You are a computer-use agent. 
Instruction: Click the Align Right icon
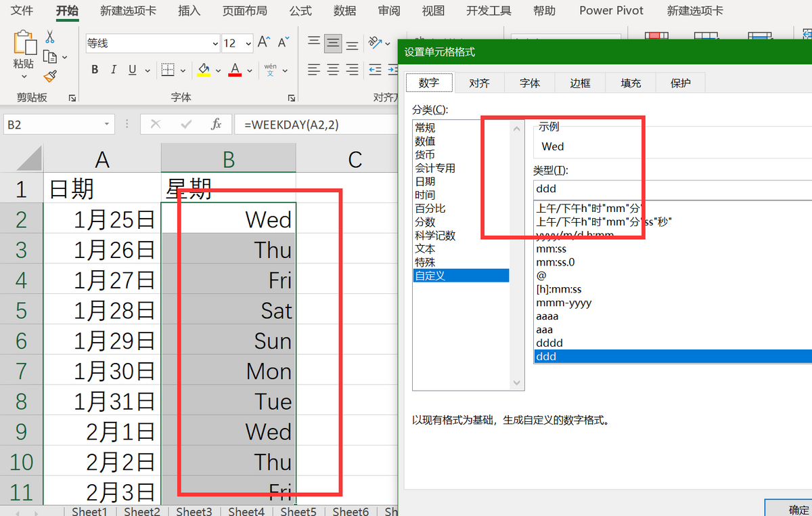(352, 70)
